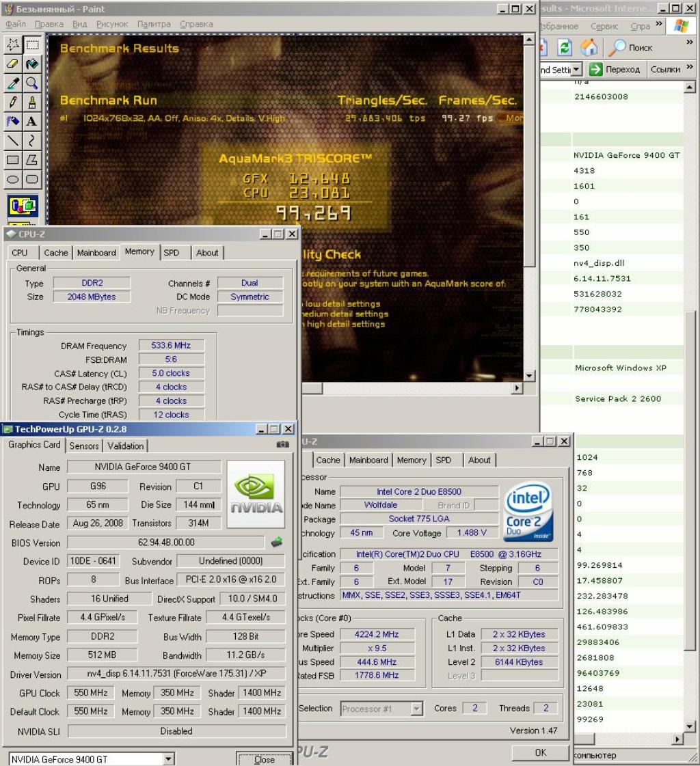Click the Close button in GPU-Z
This screenshot has width=700, height=766.
point(265,760)
